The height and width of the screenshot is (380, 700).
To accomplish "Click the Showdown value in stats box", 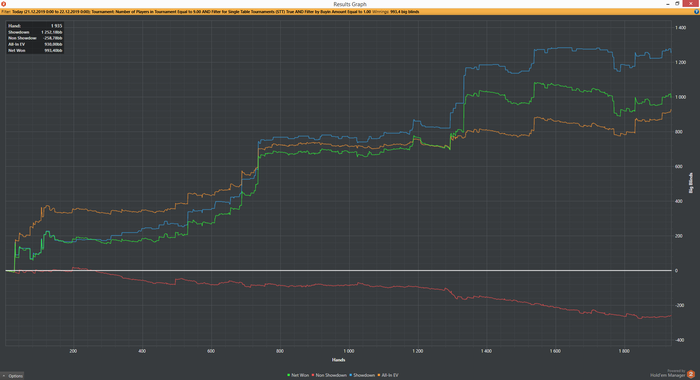I will tap(52, 32).
